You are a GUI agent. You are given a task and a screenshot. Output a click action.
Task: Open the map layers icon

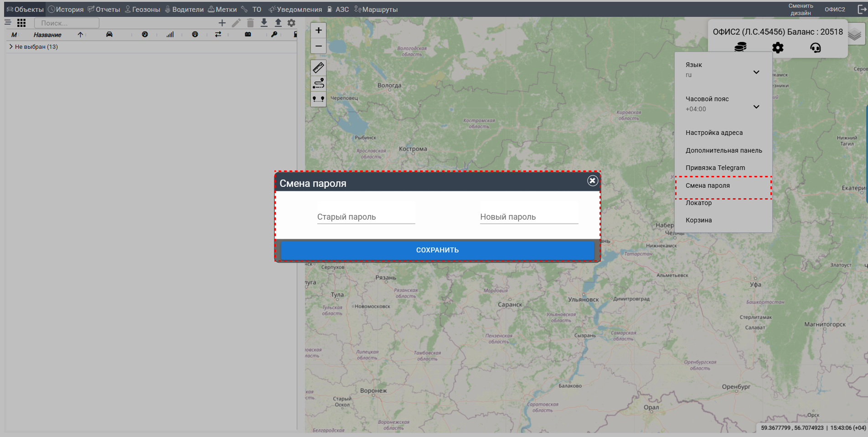[x=855, y=35]
